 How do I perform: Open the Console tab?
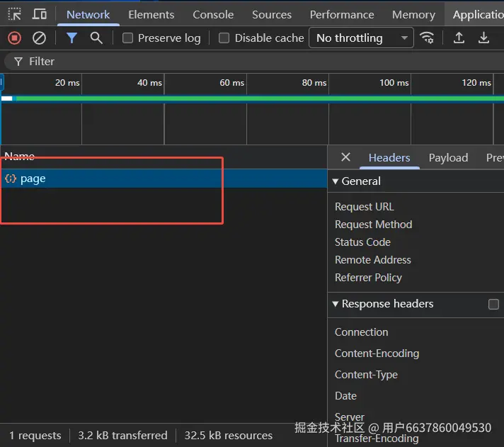[213, 15]
